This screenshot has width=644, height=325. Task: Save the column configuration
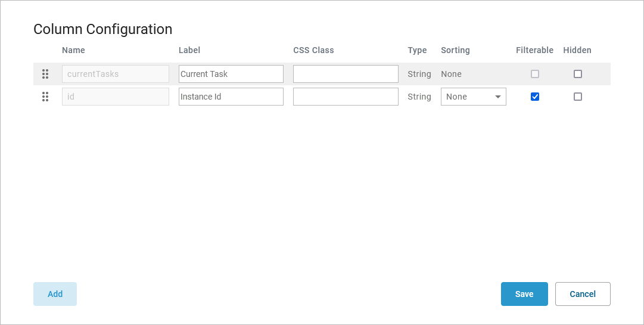point(524,294)
